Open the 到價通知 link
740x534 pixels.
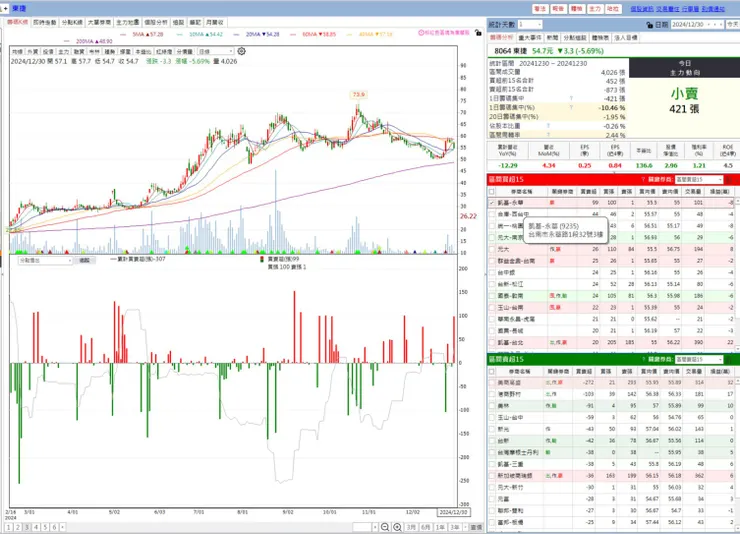713,9
